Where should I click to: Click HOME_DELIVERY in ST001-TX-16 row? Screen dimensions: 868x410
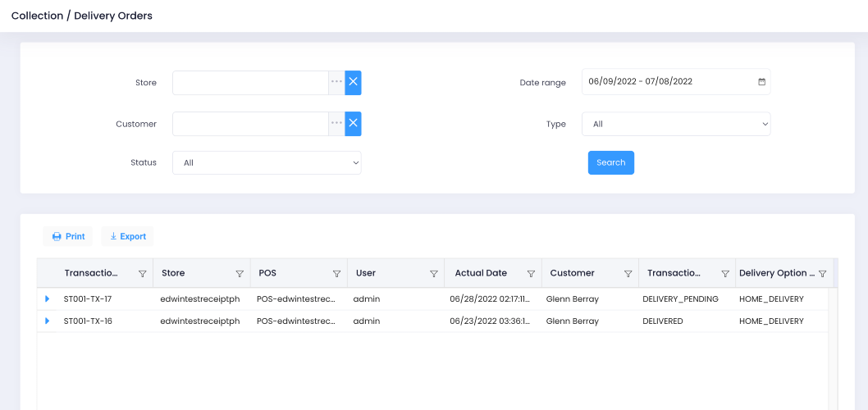[x=771, y=321]
